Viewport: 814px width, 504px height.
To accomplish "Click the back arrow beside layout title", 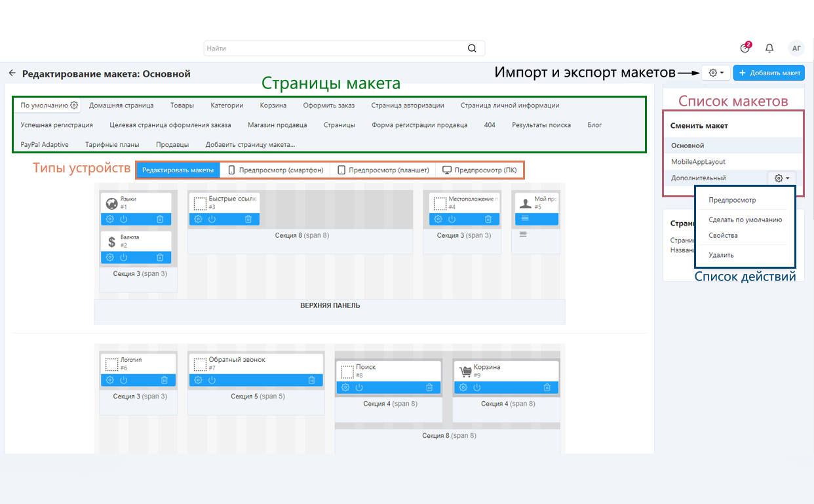I will point(12,73).
